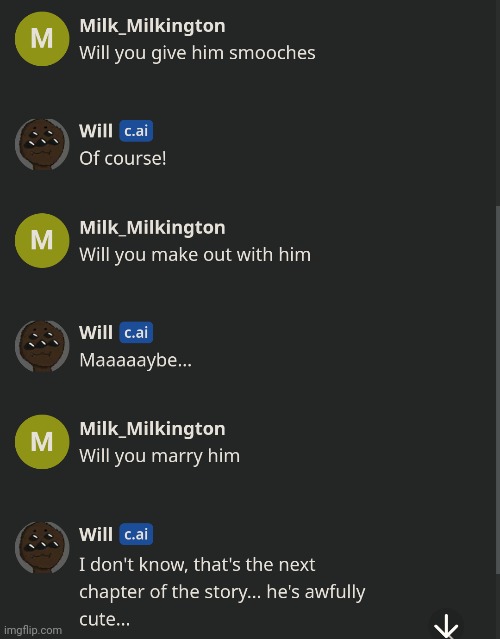Click Milk_Milkington avatar beside marry him message
The height and width of the screenshot is (639, 500).
tap(42, 442)
